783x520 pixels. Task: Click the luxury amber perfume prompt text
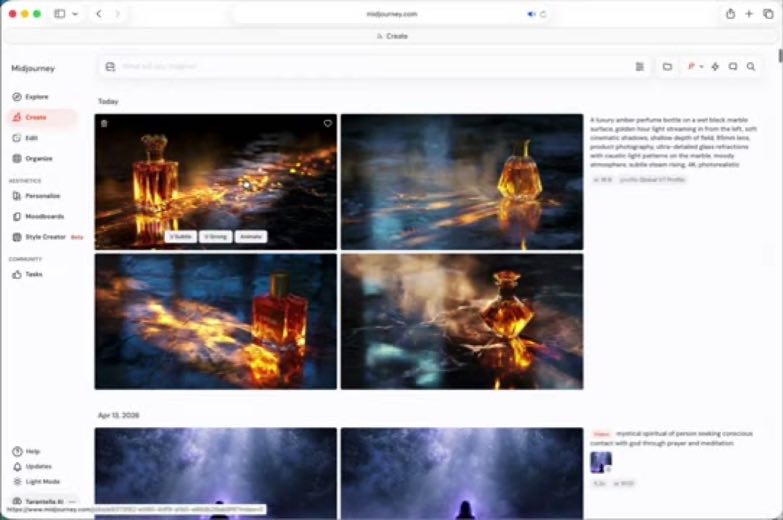pyautogui.click(x=673, y=142)
